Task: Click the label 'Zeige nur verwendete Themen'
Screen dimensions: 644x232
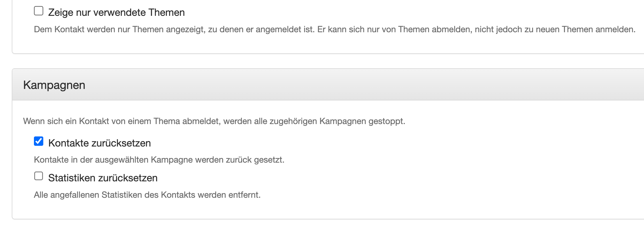Action: point(116,12)
